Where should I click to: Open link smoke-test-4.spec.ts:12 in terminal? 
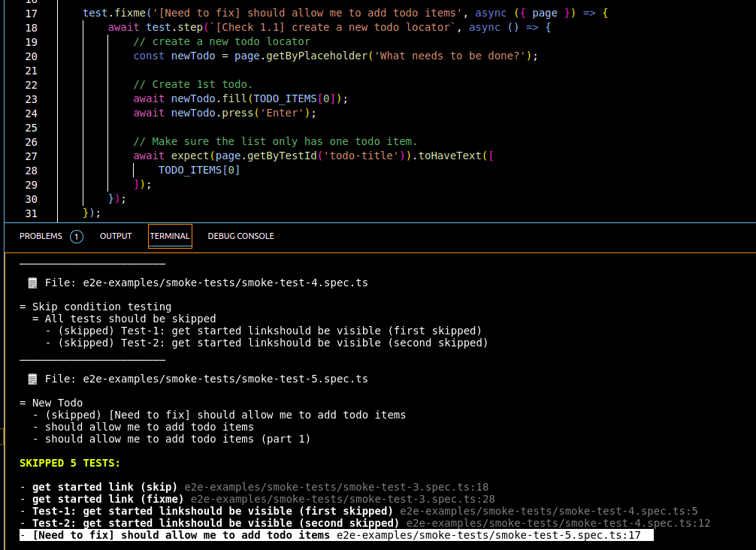pyautogui.click(x=558, y=524)
